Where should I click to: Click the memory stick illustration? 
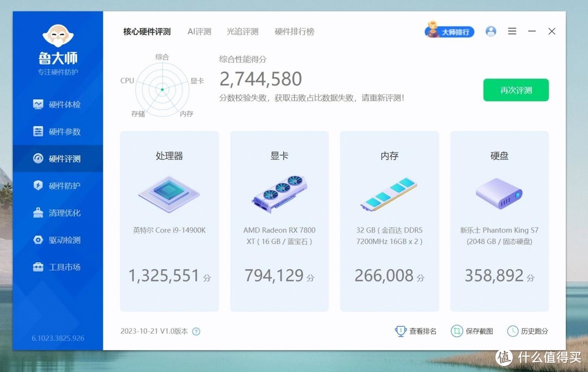[x=389, y=194]
